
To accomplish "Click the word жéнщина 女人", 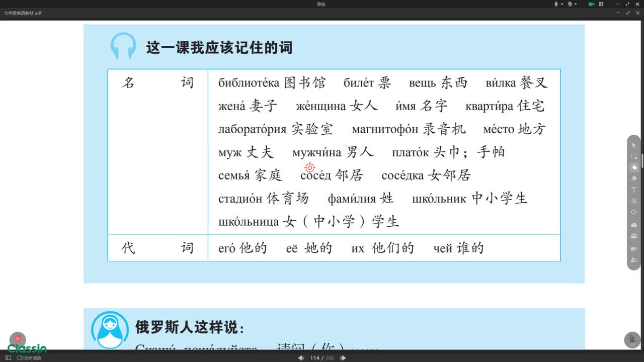I will (337, 106).
